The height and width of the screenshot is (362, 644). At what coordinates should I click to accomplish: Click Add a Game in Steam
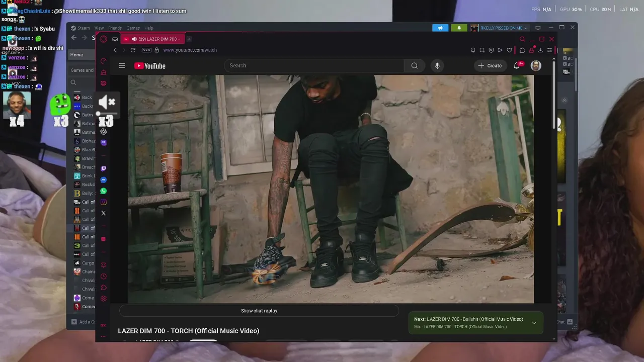[x=84, y=322]
